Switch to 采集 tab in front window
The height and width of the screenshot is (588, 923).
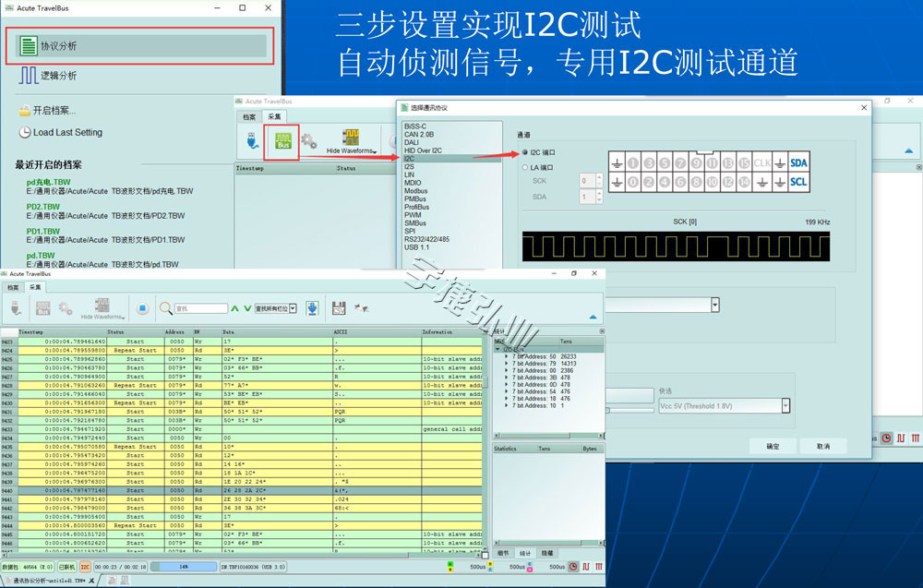coord(35,287)
